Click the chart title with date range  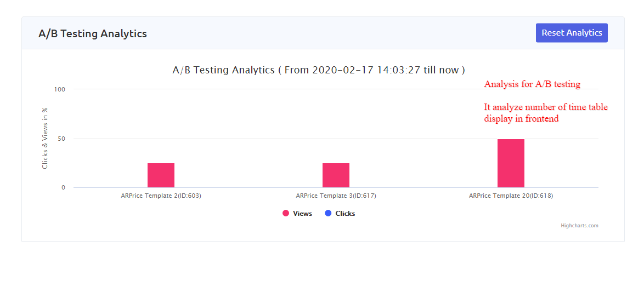pyautogui.click(x=319, y=70)
